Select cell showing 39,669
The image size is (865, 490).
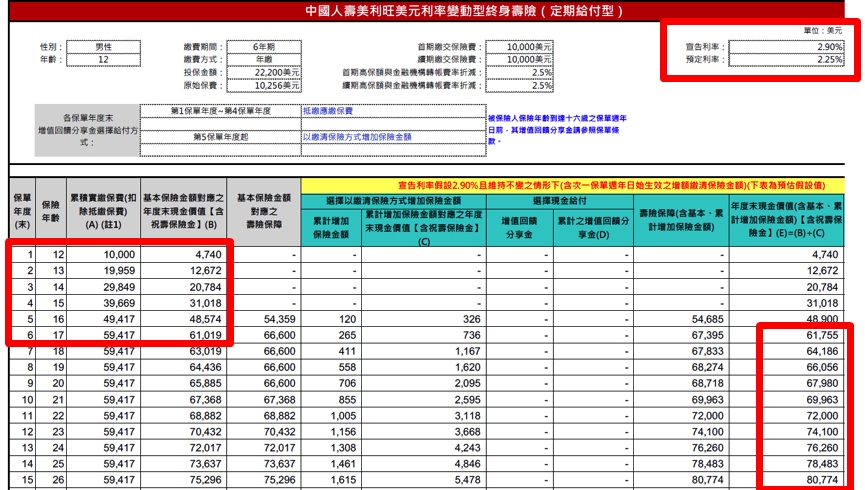(x=103, y=303)
